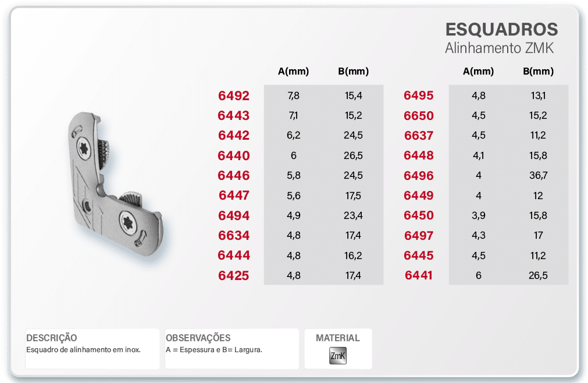Open product code 6634
588x383 pixels.
click(x=234, y=235)
